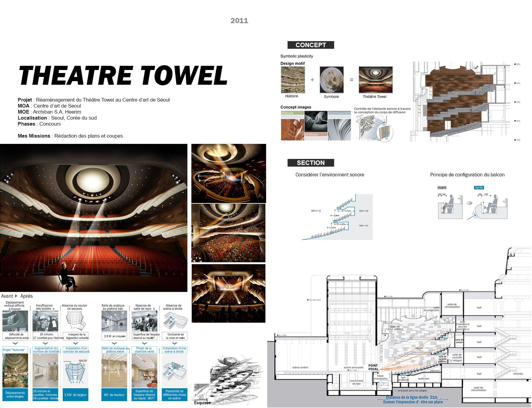The width and height of the screenshot is (532, 408).
Task: Select 'Possibilité de différentes mises en scène' box
Action: tap(174, 395)
